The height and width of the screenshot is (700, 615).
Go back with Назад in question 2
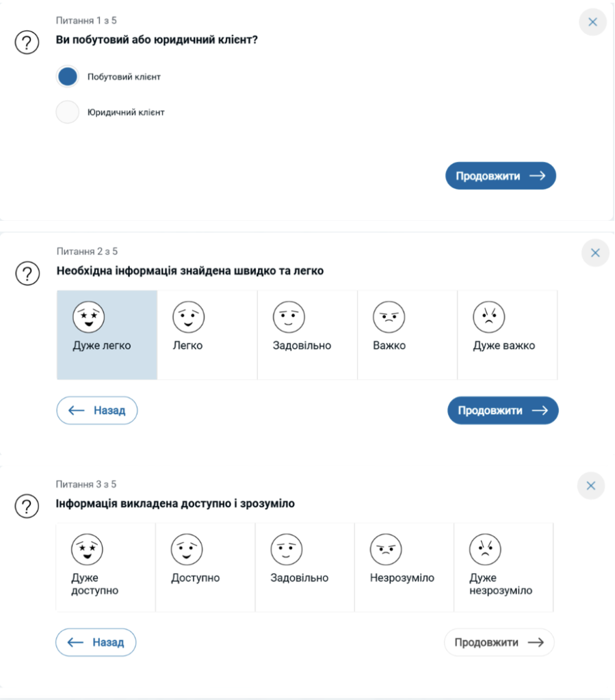(x=97, y=410)
